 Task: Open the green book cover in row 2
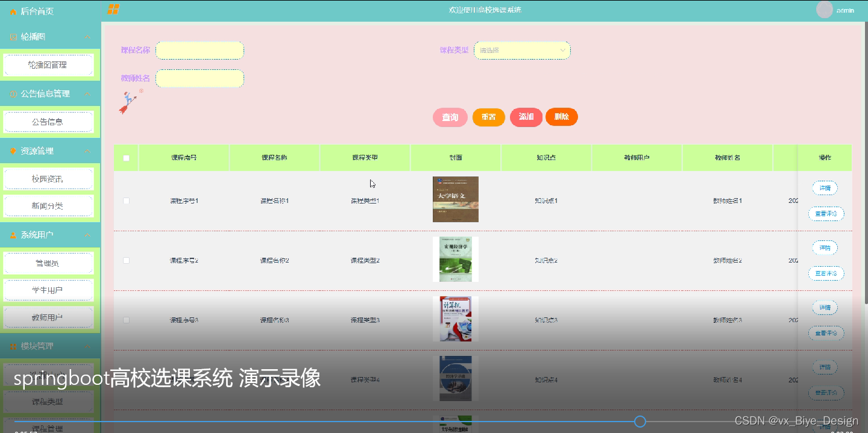(x=456, y=259)
